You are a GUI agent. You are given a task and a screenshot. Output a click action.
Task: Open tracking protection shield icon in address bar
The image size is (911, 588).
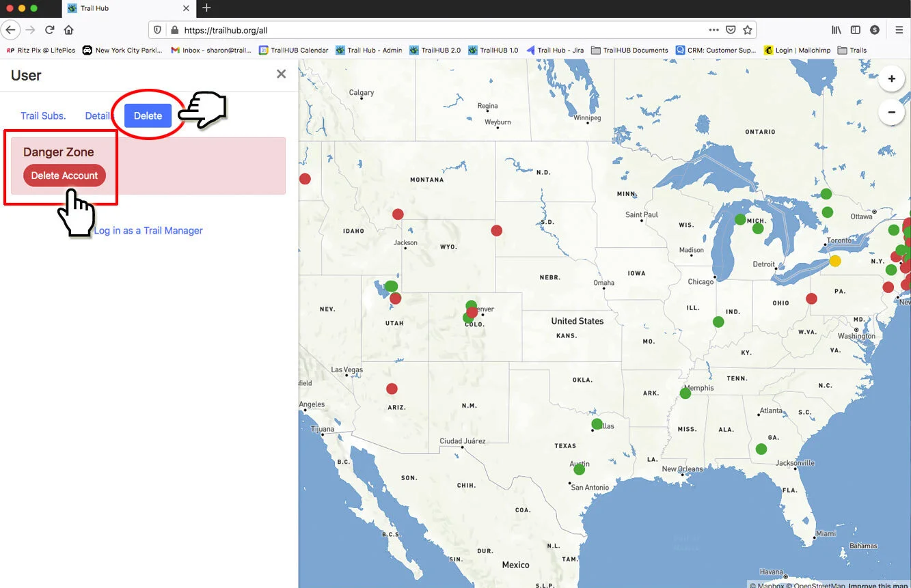pyautogui.click(x=158, y=30)
